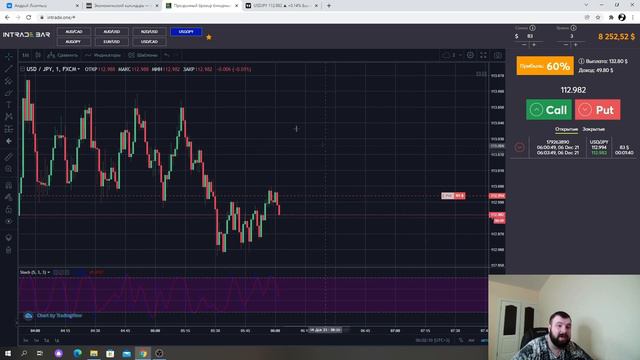Open Microsoft Edge from the taskbar
The image size is (640, 360).
point(77,353)
